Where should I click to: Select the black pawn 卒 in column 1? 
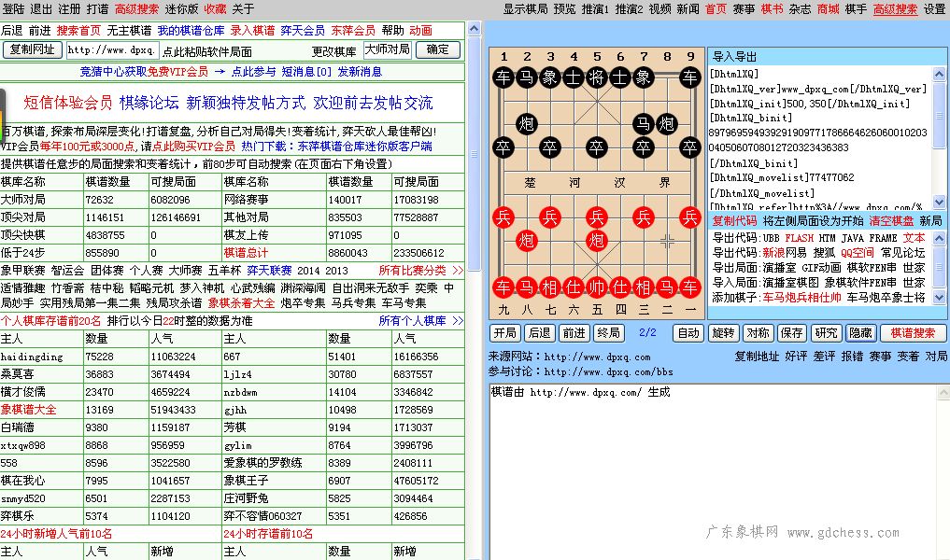click(503, 147)
